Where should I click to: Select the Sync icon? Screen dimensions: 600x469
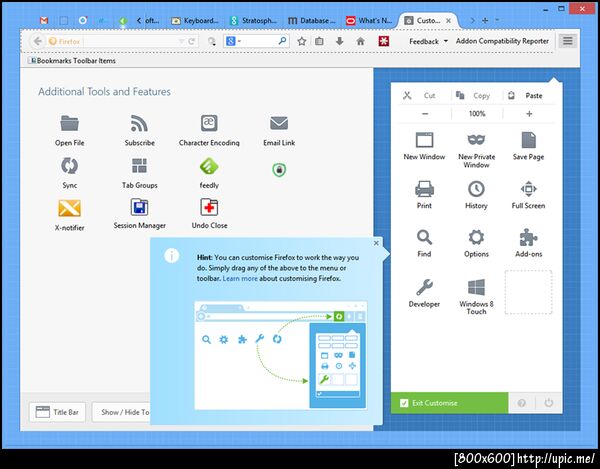point(69,166)
